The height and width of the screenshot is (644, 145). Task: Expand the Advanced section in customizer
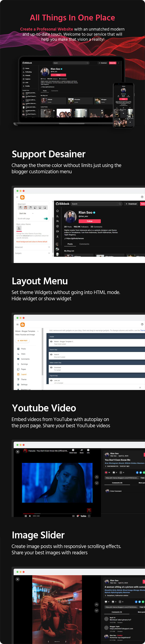click(32, 247)
